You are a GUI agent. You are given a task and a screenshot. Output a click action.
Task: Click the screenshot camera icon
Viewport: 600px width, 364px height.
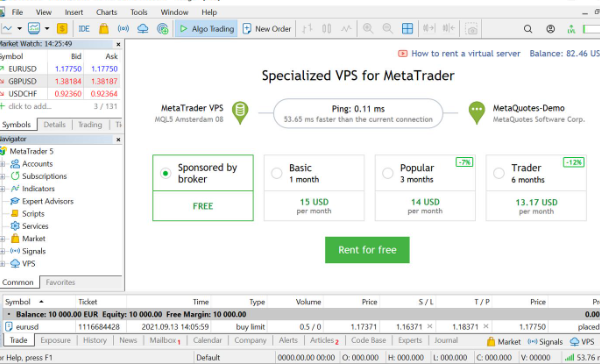[471, 29]
